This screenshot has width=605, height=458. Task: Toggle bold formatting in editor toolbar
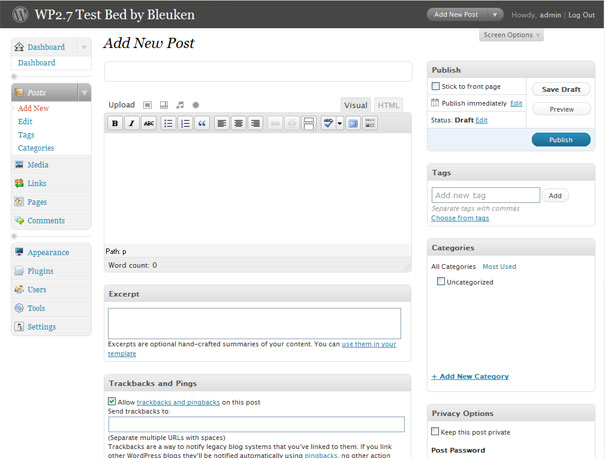115,123
